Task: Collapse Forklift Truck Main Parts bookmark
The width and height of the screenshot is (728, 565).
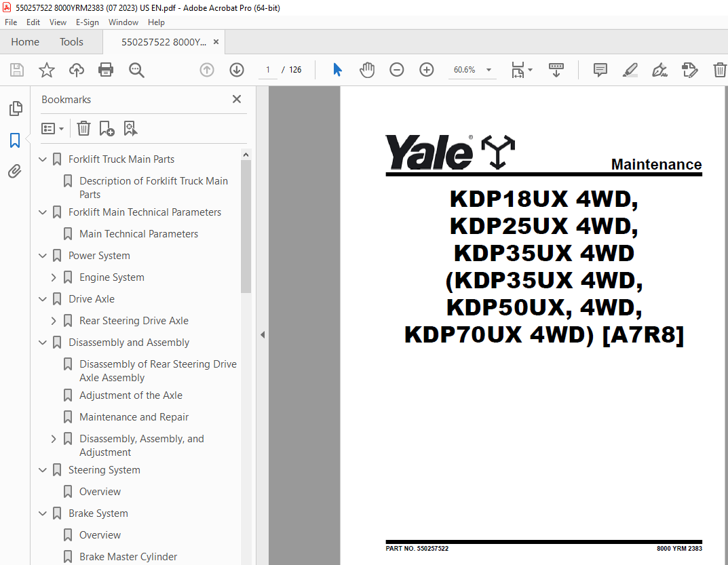Action: (x=43, y=159)
